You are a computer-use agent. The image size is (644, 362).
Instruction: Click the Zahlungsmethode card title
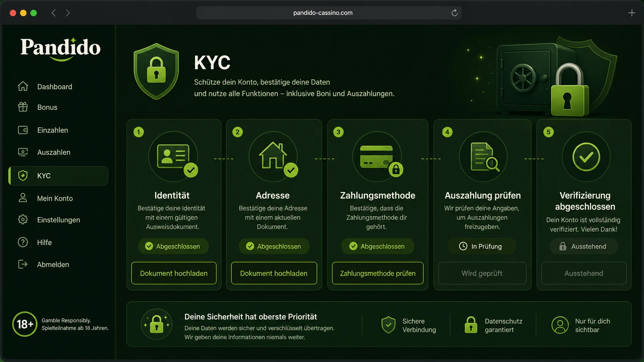pos(377,195)
